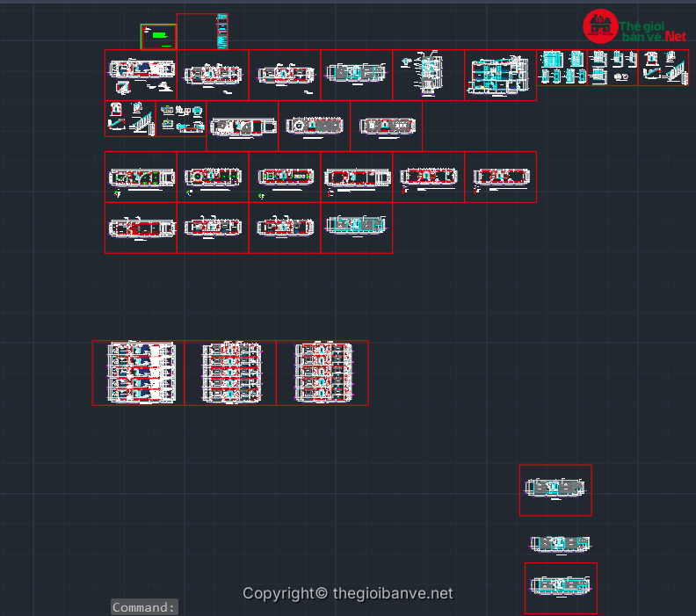Select the cyan floor plan ending fourth row
The image size is (696, 616).
tap(356, 228)
